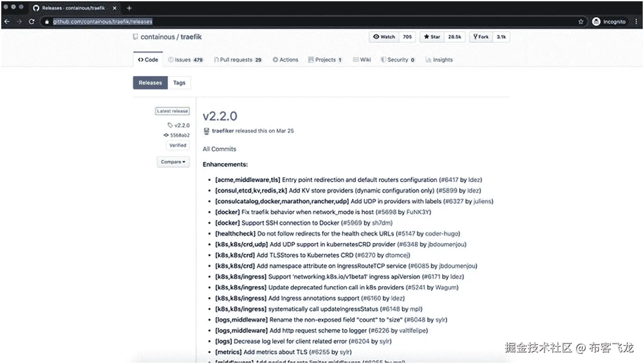Open the 3.1k forks count
The width and height of the screenshot is (644, 364).
(501, 37)
